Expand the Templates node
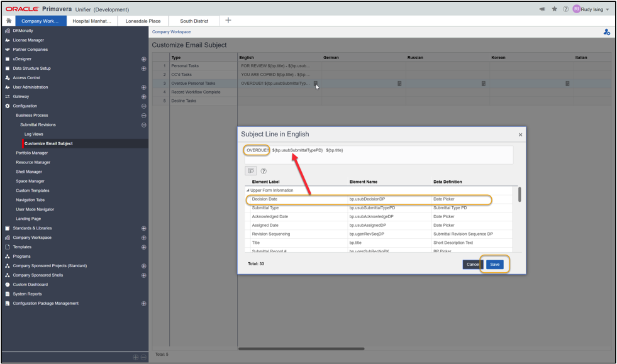 (x=143, y=247)
